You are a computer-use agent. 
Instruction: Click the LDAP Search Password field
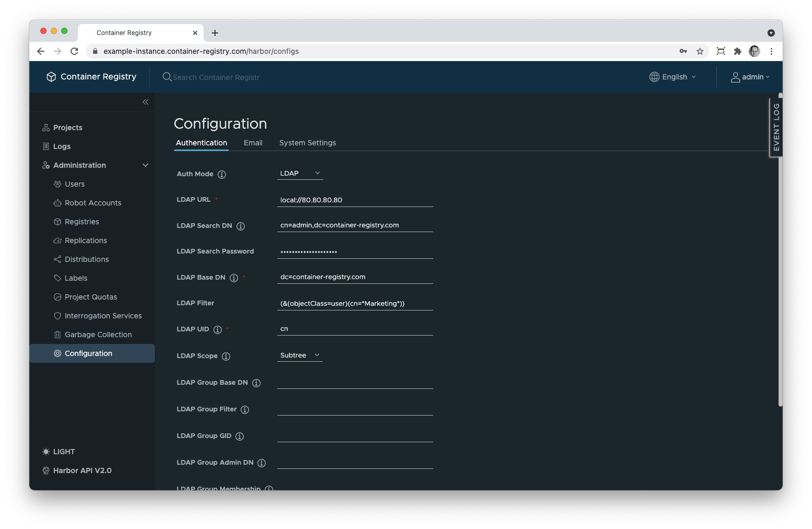tap(355, 251)
